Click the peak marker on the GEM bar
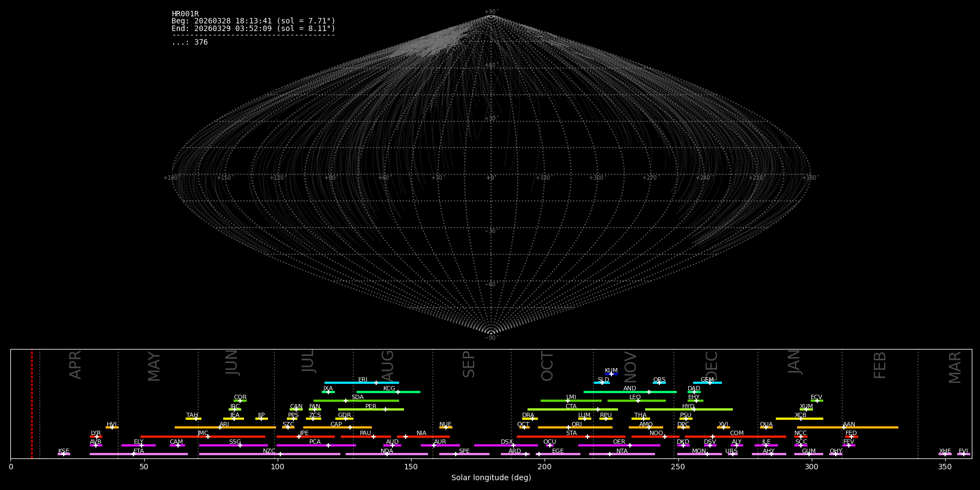The width and height of the screenshot is (980, 490). (x=709, y=383)
